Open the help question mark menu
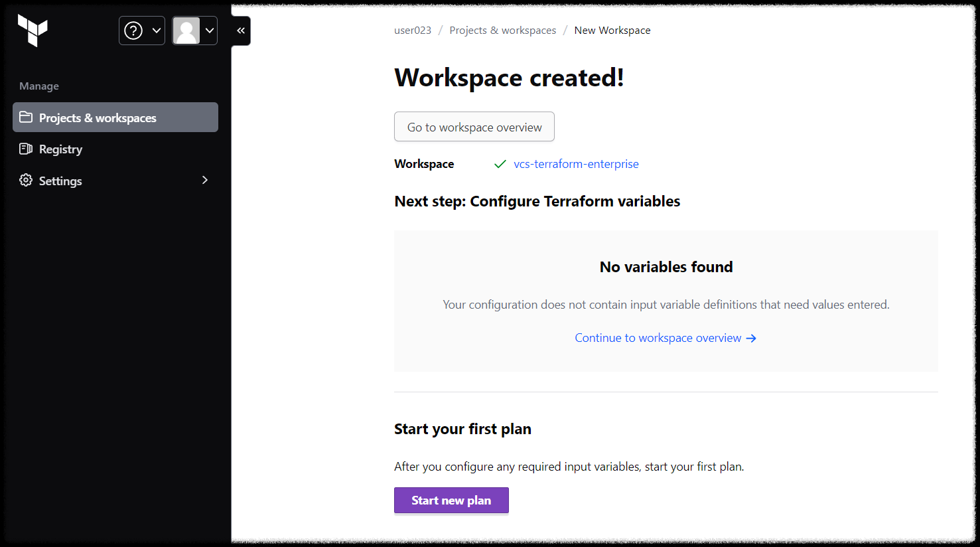This screenshot has height=547, width=980. point(142,31)
